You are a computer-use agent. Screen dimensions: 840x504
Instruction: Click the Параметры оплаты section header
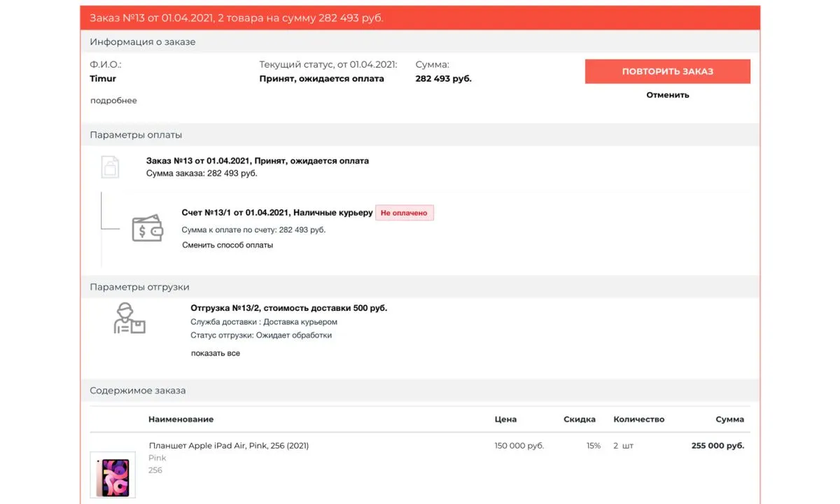click(136, 135)
